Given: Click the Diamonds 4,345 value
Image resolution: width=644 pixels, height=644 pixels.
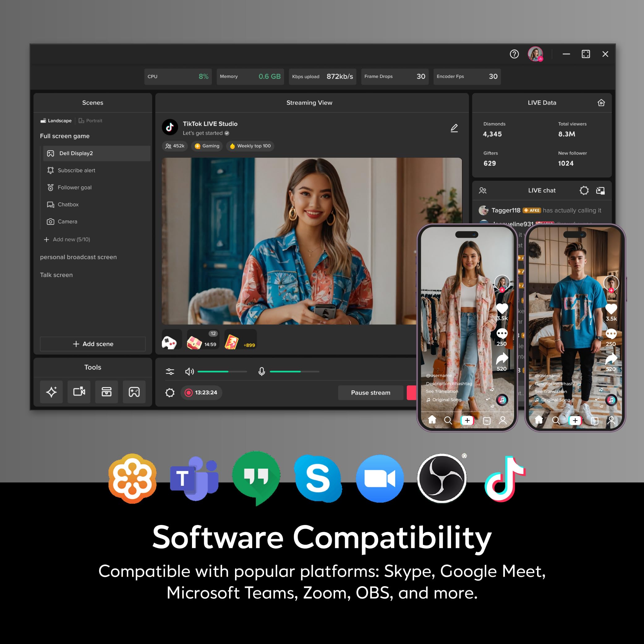Looking at the screenshot, I should click(492, 134).
